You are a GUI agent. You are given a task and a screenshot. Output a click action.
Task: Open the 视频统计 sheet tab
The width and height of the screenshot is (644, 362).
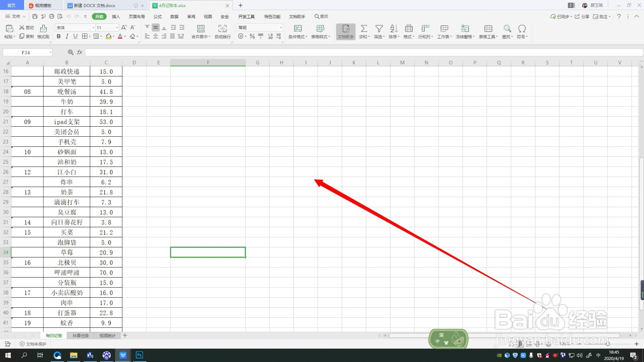(107, 335)
